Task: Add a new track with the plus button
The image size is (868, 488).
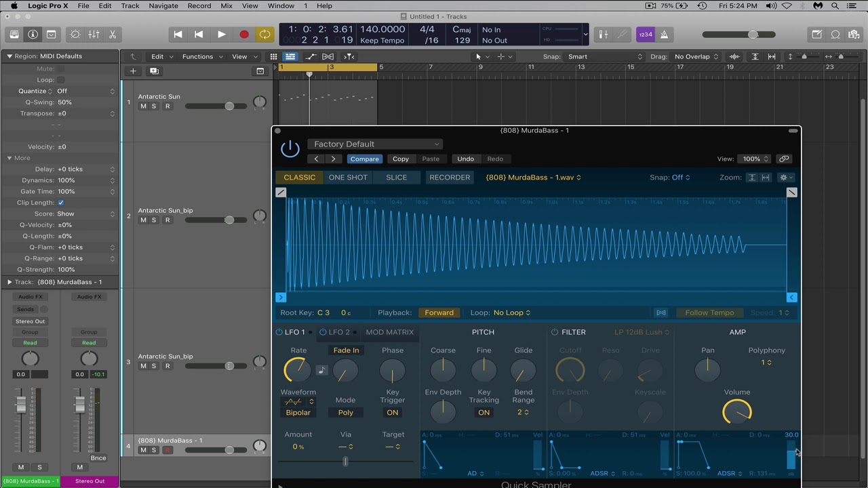Action: (133, 70)
